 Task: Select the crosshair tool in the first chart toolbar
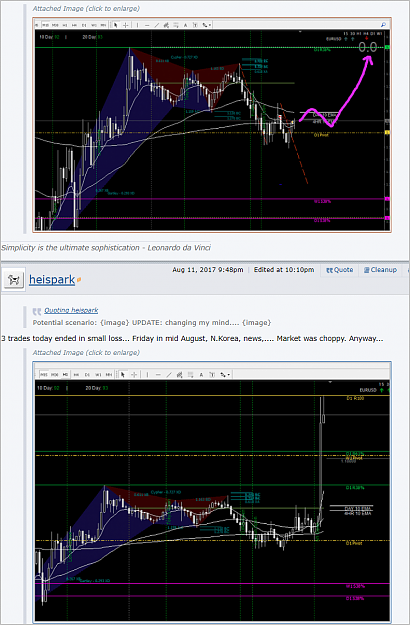(126, 25)
